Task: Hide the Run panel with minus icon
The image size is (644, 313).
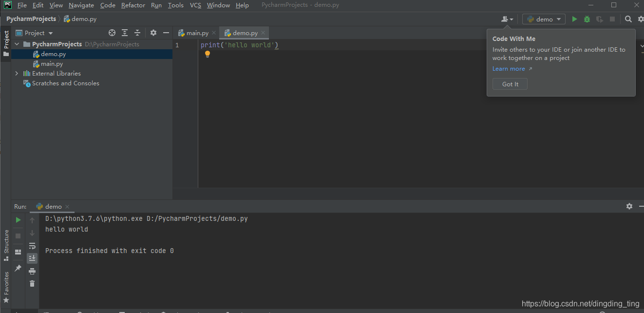Action: coord(641,206)
